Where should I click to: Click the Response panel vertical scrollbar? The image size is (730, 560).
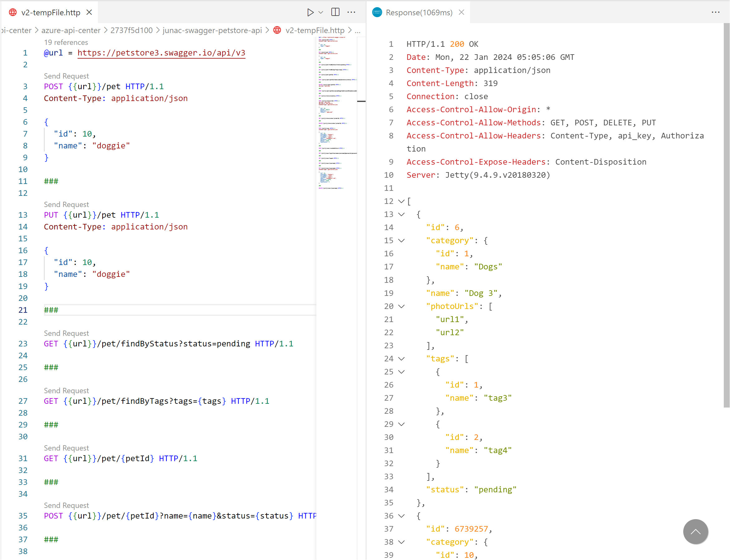[726, 215]
